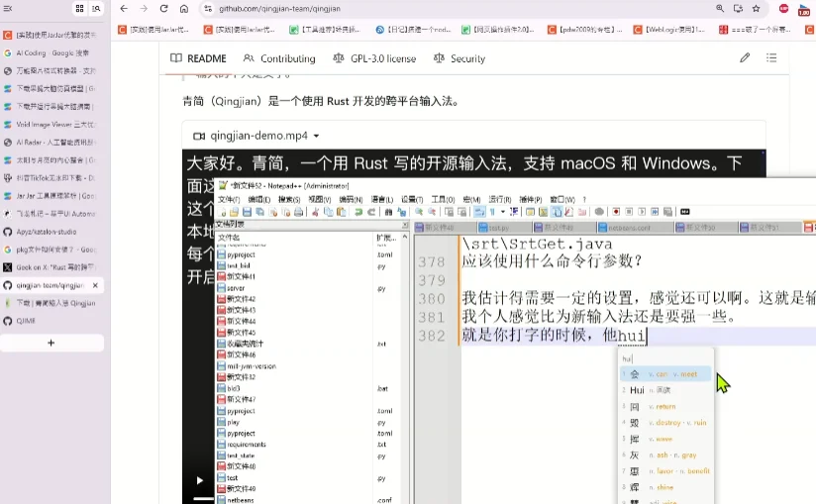Image resolution: width=816 pixels, height=504 pixels.
Task: Click Notepad++ print icon
Action: 298,212
